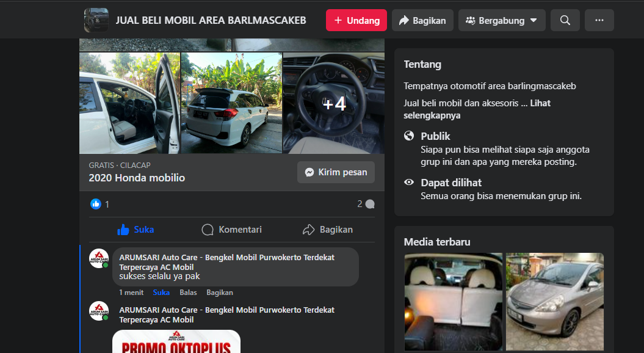The image size is (644, 353).
Task: Open silver Honda Jazz media thumbnail
Action: 555,302
